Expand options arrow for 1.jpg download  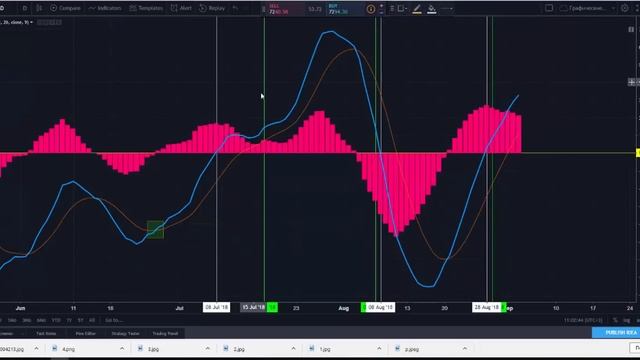tap(379, 349)
